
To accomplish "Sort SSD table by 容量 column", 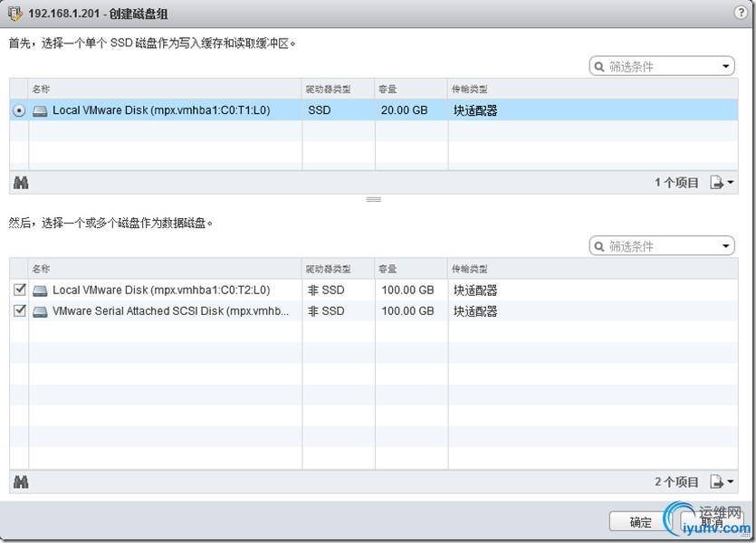I will tap(411, 89).
